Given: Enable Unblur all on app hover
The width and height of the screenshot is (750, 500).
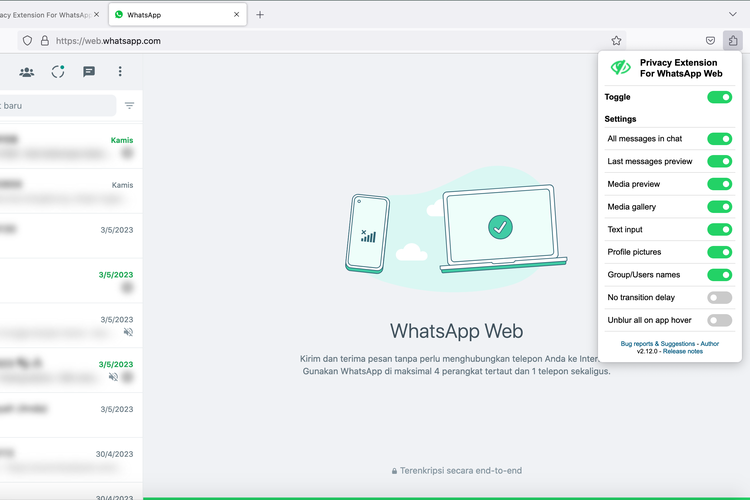Looking at the screenshot, I should pyautogui.click(x=719, y=320).
